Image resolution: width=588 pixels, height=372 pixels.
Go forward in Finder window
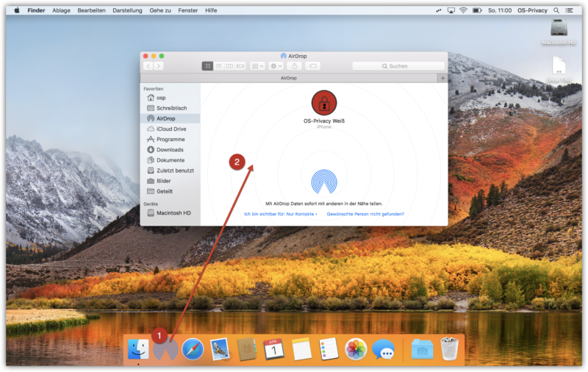pyautogui.click(x=159, y=66)
